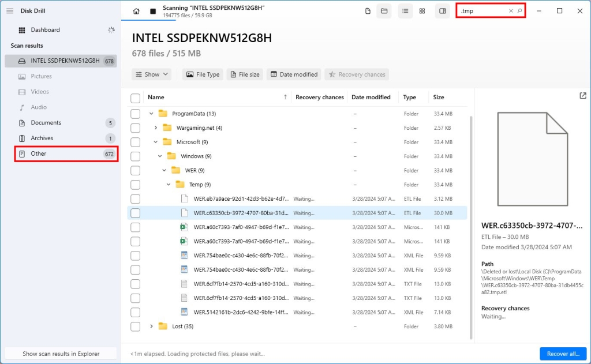Tick the checkbox next to ProgramData folder
This screenshot has width=591, height=364.
pyautogui.click(x=135, y=113)
